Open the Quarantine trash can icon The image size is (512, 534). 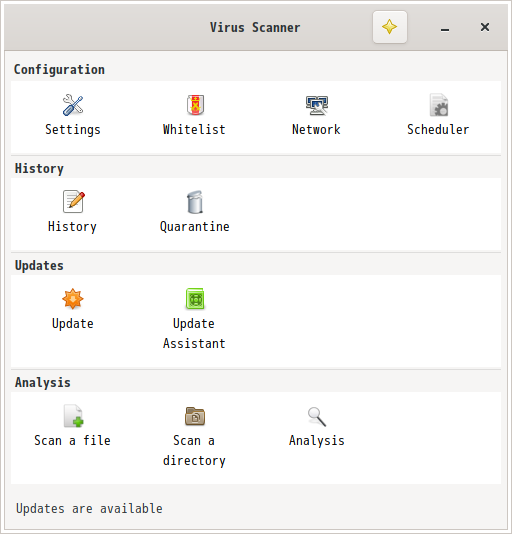(x=195, y=202)
